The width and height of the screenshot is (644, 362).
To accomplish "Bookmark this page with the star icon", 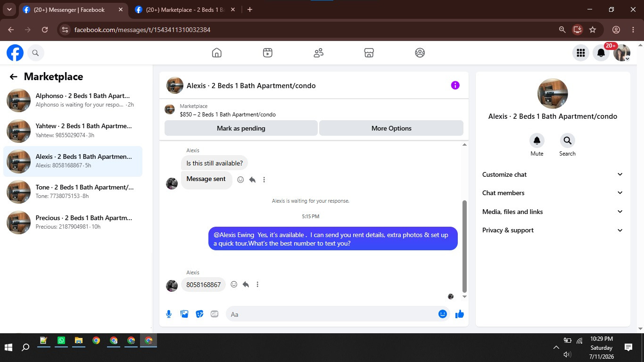I will [x=593, y=30].
